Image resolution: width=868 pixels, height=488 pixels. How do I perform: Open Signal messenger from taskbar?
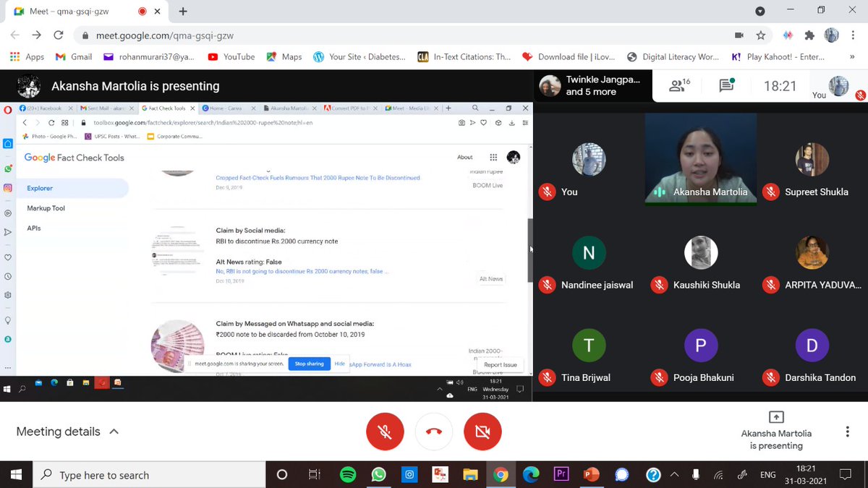pos(622,475)
